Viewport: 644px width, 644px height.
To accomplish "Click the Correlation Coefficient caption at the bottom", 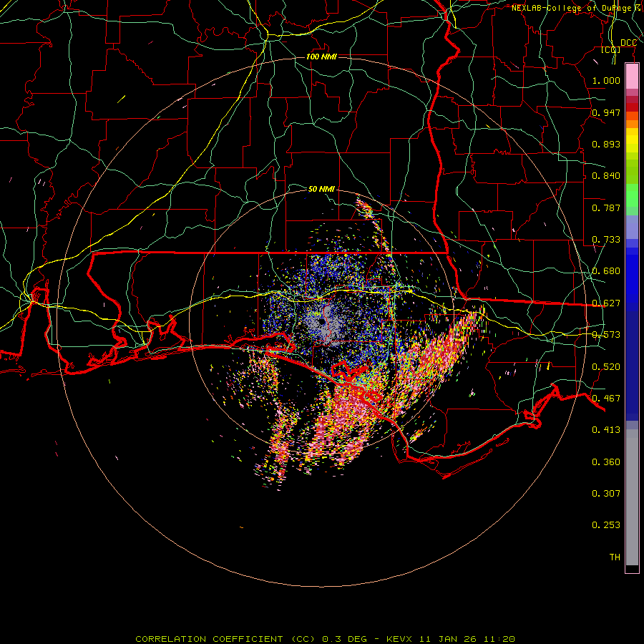I will click(x=325, y=639).
